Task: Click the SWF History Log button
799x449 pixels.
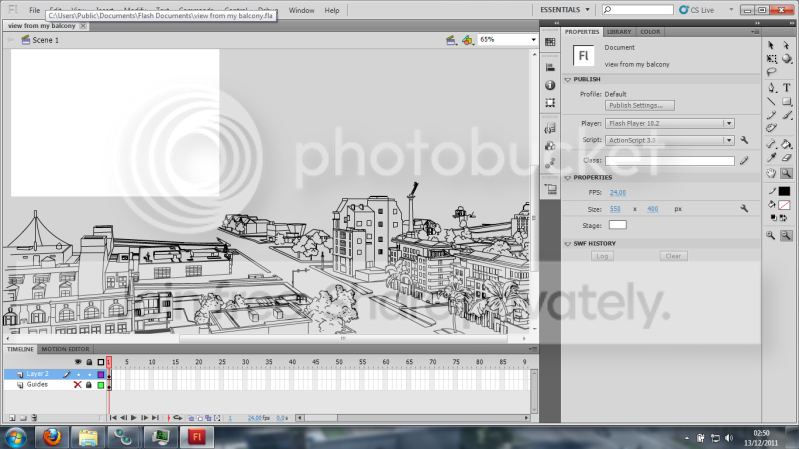Action: (x=602, y=256)
